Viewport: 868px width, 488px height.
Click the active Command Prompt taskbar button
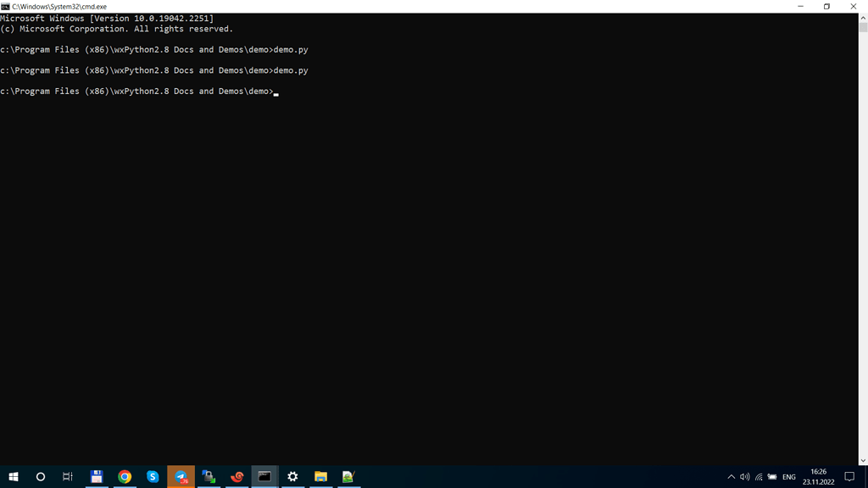coord(264,477)
